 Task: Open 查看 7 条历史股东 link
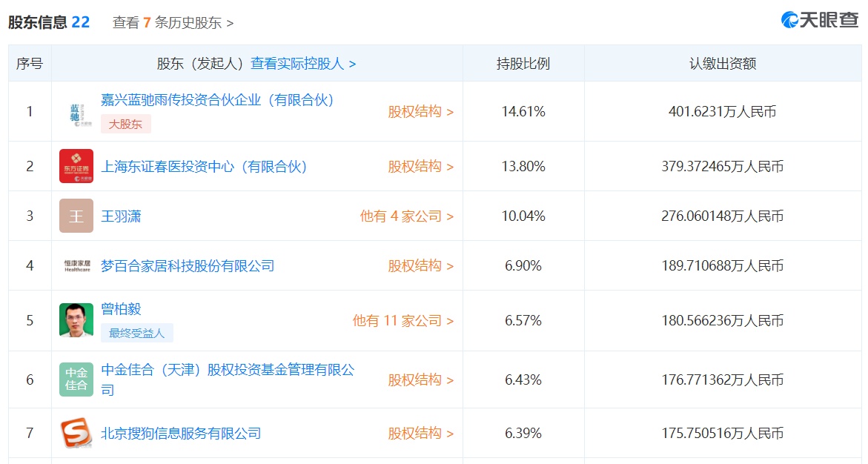click(x=173, y=22)
